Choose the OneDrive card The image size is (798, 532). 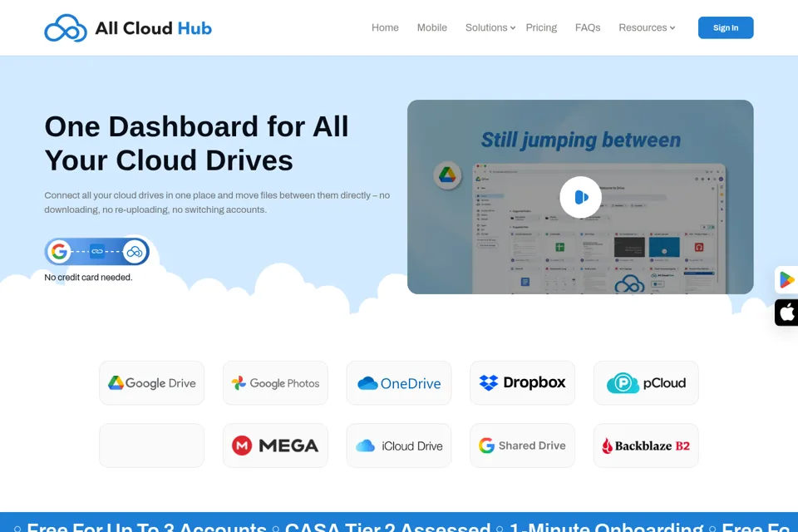click(399, 383)
